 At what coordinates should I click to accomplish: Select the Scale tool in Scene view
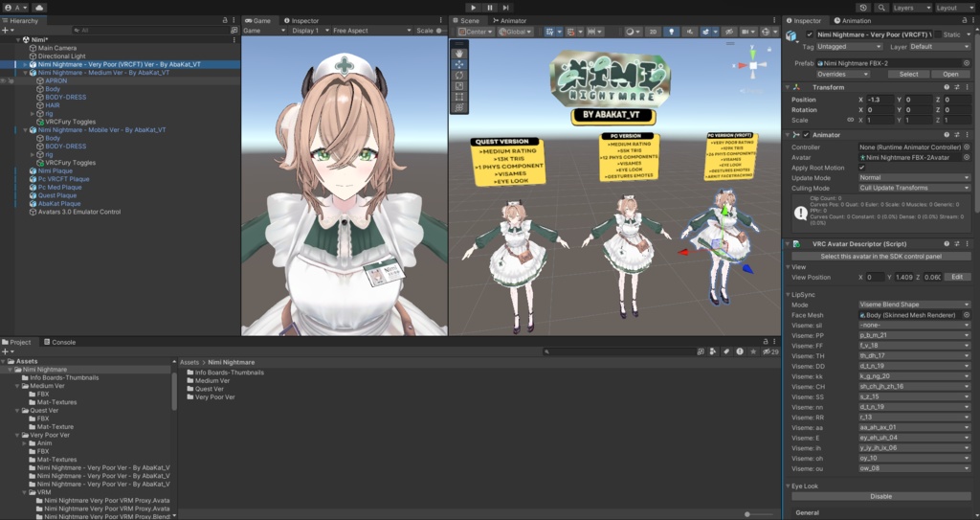459,86
